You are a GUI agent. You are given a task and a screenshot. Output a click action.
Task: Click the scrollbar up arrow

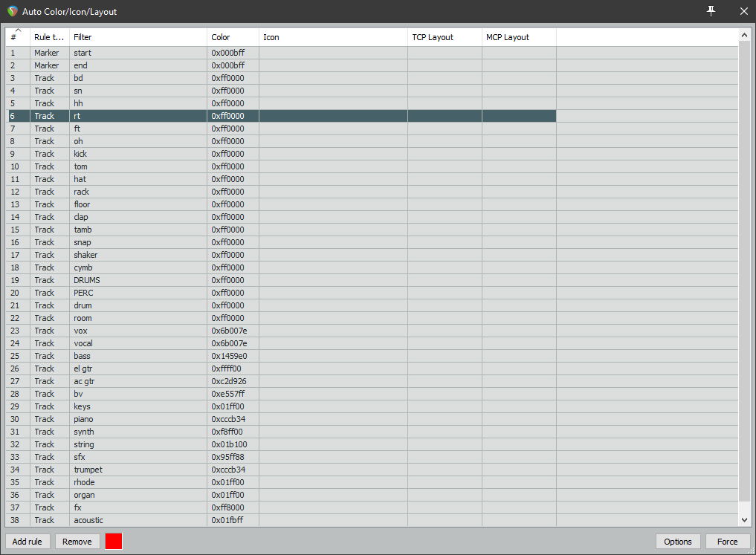745,35
